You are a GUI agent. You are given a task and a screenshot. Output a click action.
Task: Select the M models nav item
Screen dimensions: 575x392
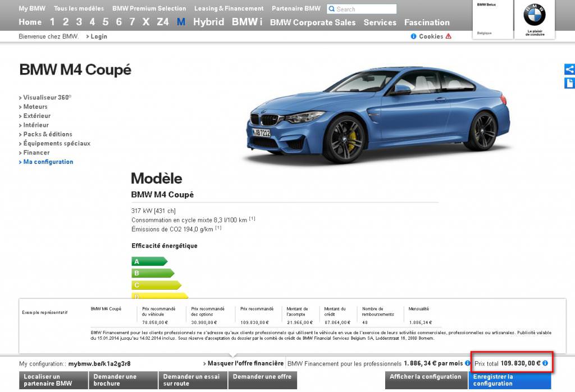[181, 22]
